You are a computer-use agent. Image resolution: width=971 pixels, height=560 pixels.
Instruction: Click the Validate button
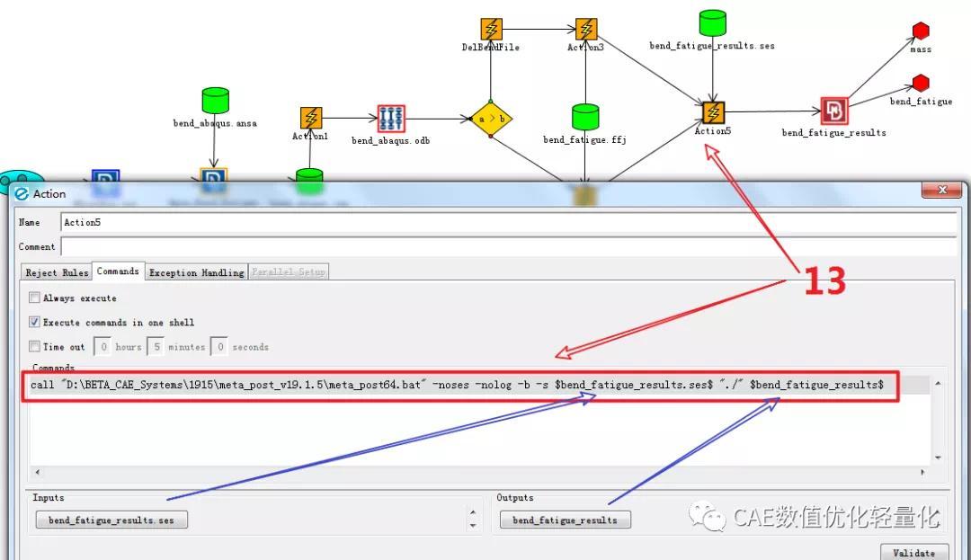point(914,553)
